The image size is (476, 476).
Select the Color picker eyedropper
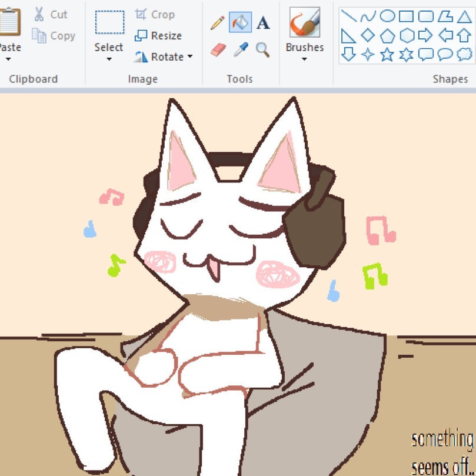[239, 49]
